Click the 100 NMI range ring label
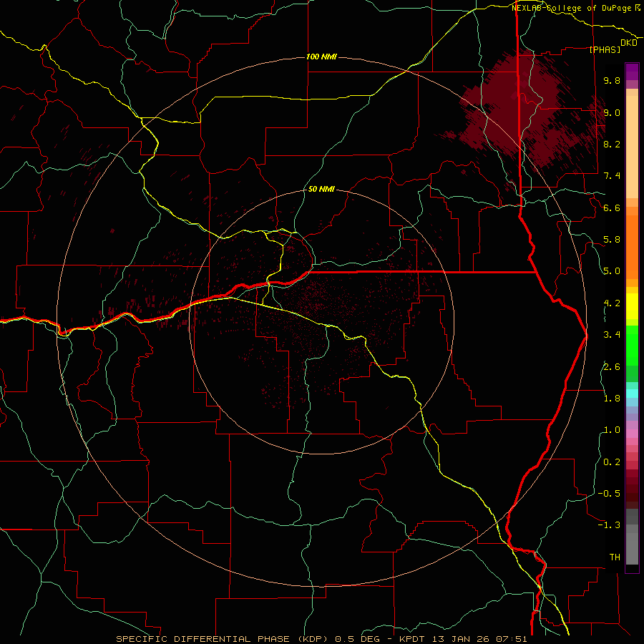Viewport: 644px width, 644px height. point(321,57)
